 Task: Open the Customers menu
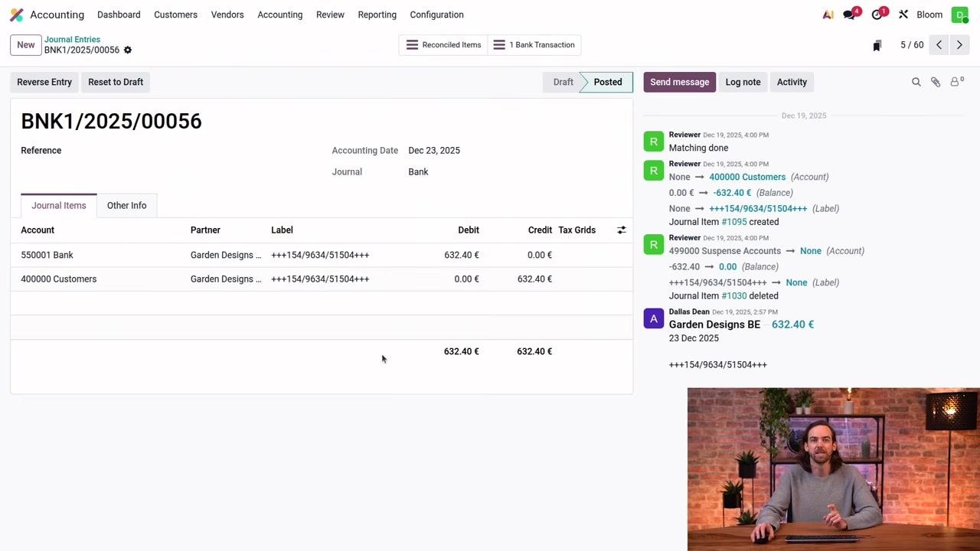175,15
